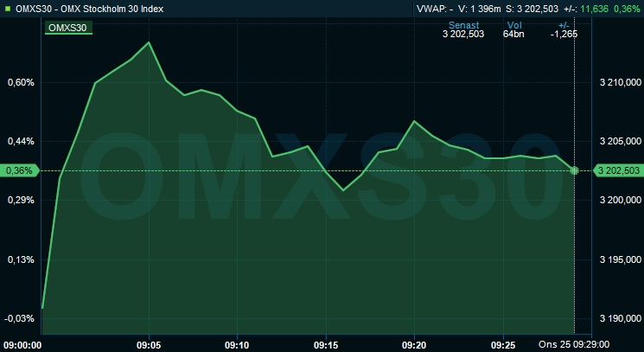The height and width of the screenshot is (352, 644).
Task: Click the 3 195,000 right axis label
Action: [619, 259]
